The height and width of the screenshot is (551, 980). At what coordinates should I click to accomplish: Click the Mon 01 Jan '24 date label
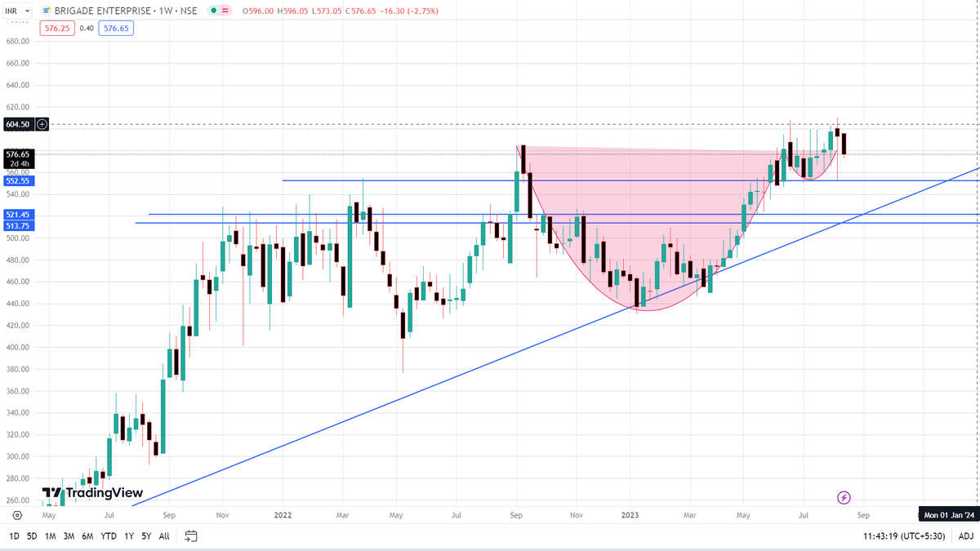948,516
